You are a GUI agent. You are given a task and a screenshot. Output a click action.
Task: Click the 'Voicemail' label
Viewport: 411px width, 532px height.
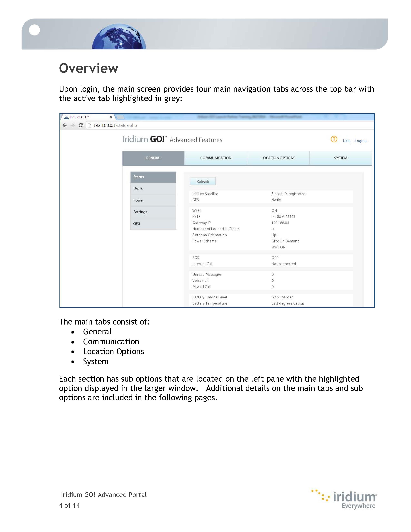[x=200, y=281]
